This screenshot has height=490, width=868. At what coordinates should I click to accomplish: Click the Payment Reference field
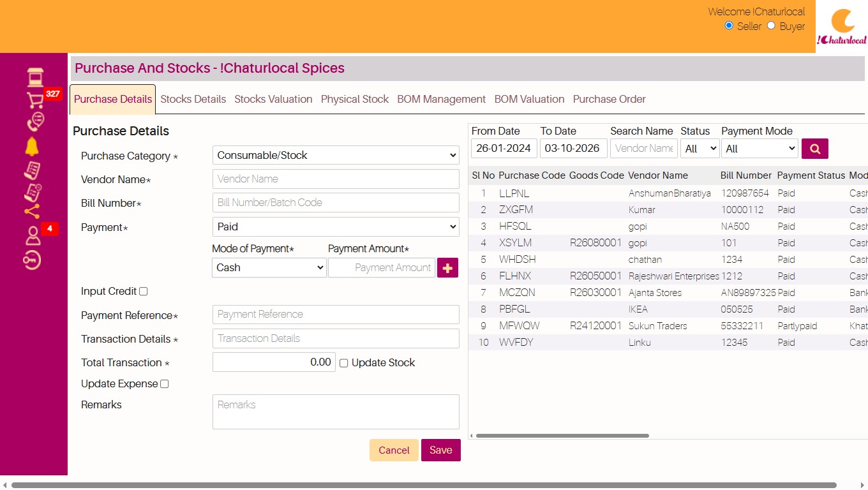click(x=336, y=315)
